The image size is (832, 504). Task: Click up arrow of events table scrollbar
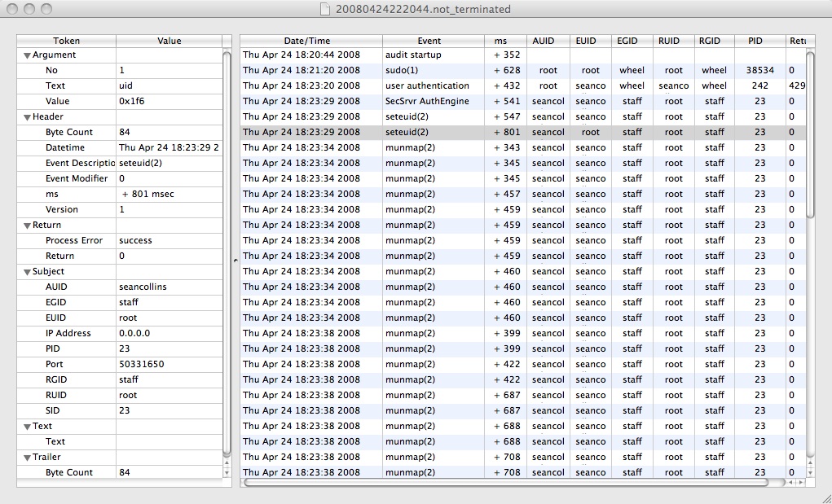coord(810,464)
